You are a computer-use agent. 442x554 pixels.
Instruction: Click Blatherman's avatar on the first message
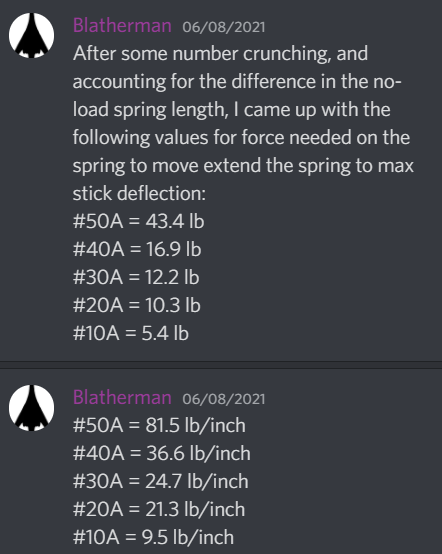coord(31,35)
